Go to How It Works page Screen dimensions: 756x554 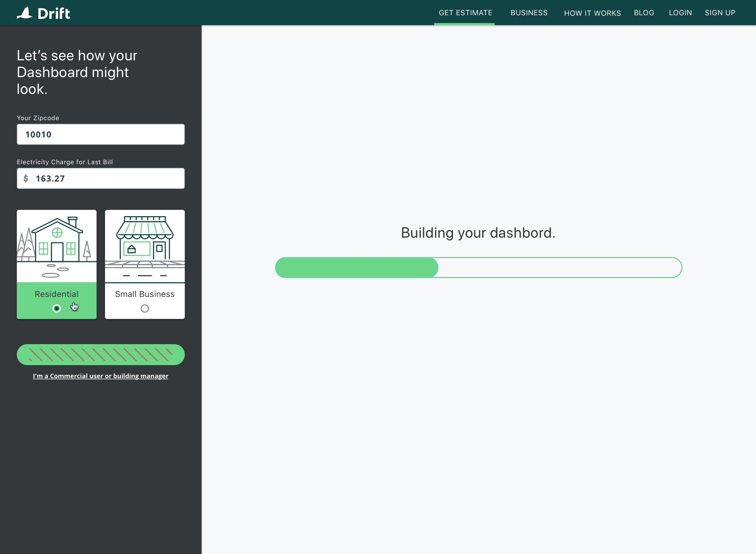(592, 13)
